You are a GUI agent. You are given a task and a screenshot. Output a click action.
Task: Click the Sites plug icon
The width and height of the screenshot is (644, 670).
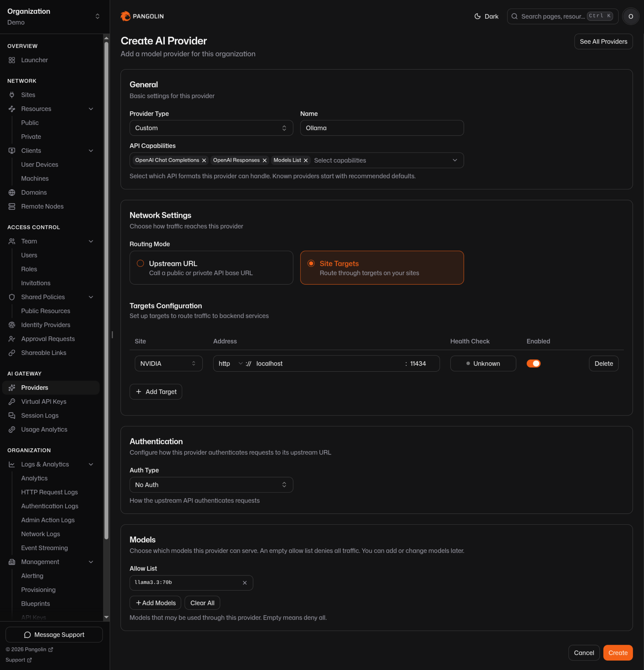click(12, 95)
